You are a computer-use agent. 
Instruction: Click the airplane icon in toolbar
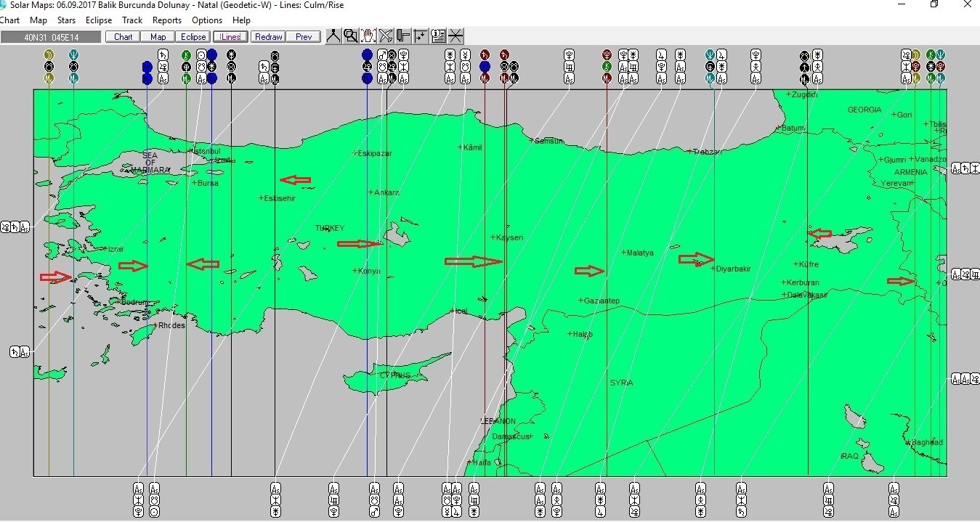pyautogui.click(x=386, y=36)
